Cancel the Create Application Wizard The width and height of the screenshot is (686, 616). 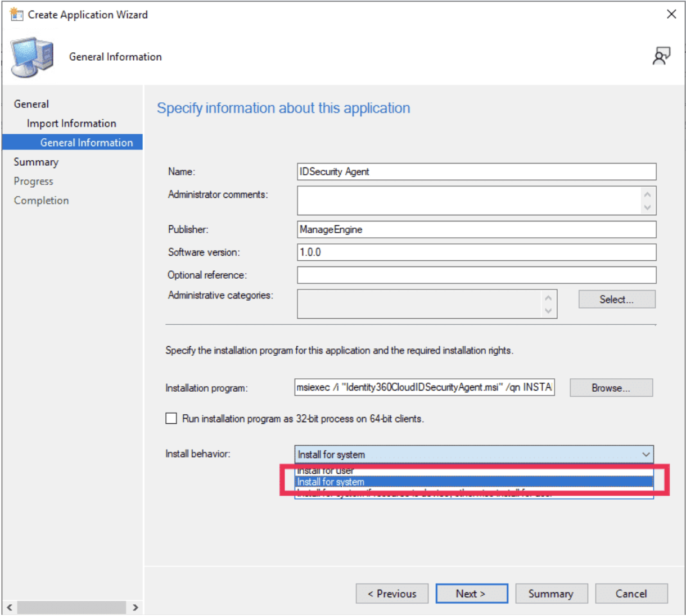631,594
